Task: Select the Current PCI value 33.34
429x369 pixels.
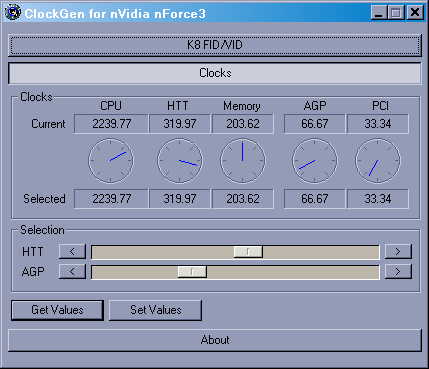Action: [x=378, y=124]
